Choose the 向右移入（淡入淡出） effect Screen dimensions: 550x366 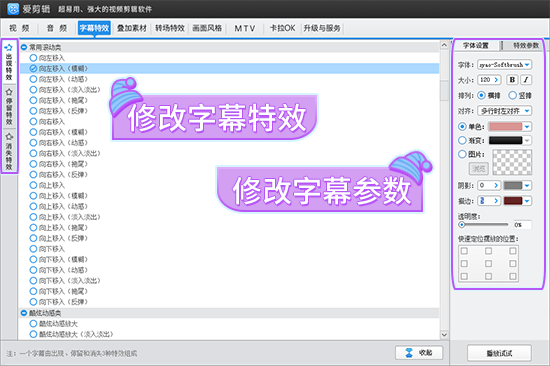click(x=65, y=153)
